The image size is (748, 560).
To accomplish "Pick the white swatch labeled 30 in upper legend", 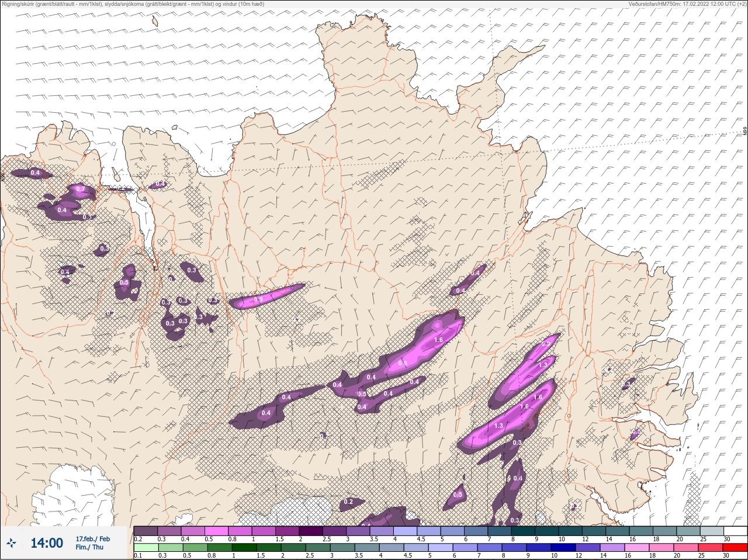I will pos(735,531).
